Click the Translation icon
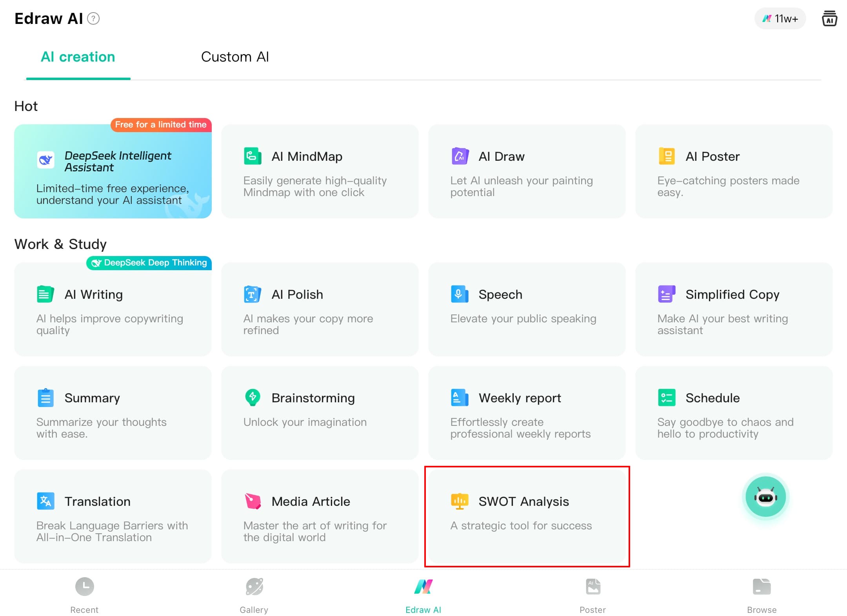 pyautogui.click(x=45, y=501)
